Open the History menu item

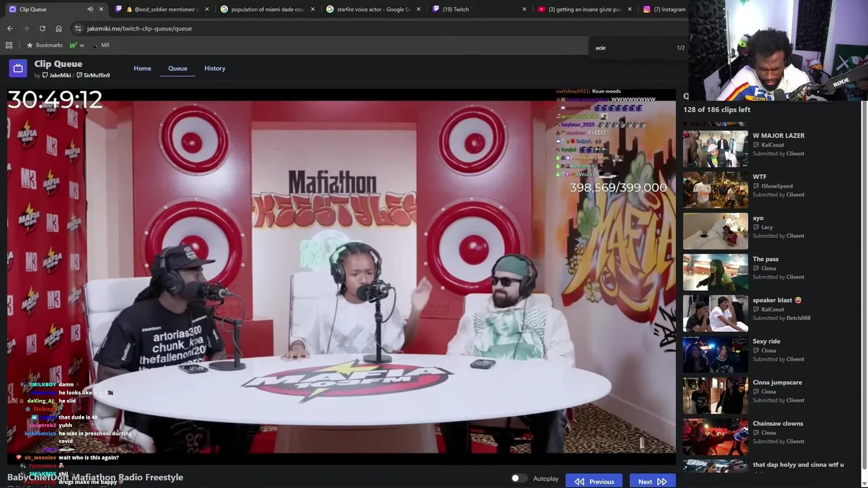coord(215,68)
